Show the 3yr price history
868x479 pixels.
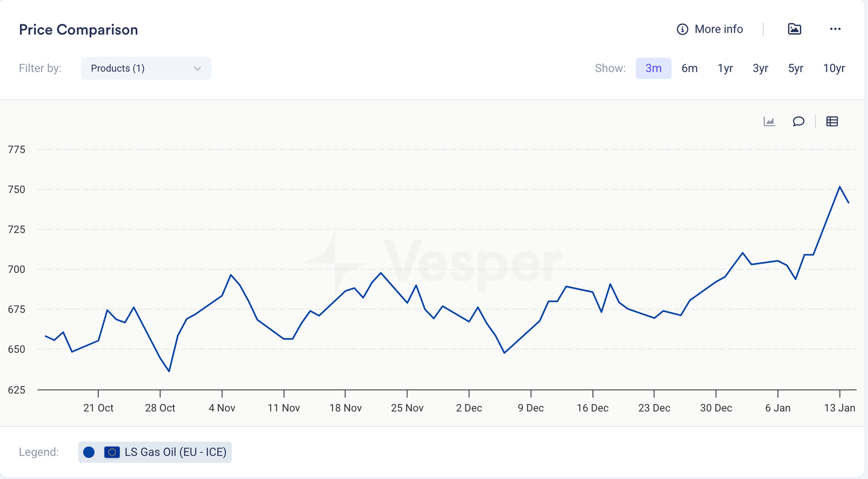pos(760,68)
